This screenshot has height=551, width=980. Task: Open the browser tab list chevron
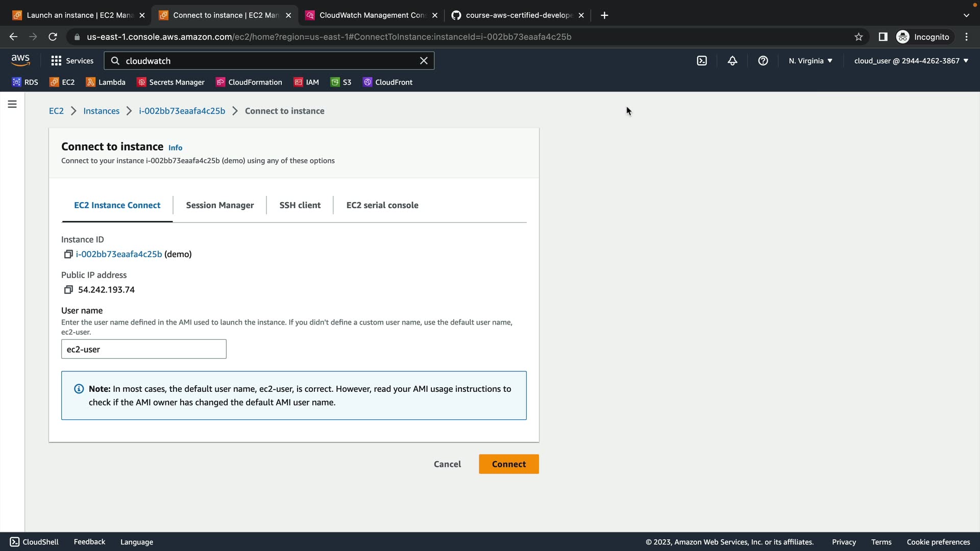click(966, 15)
